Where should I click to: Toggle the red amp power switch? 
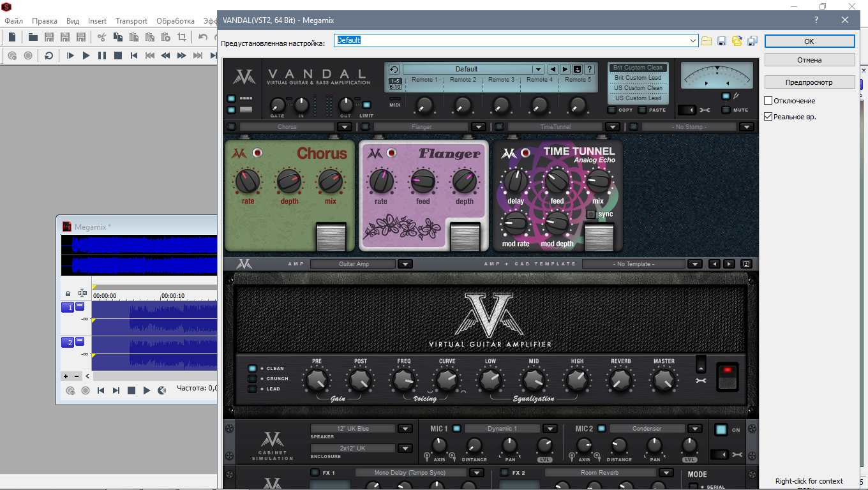(x=727, y=376)
